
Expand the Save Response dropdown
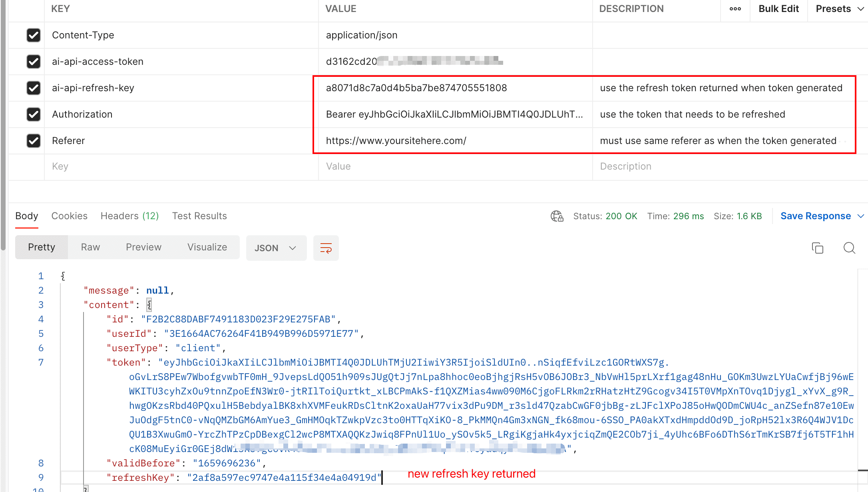tap(816, 216)
